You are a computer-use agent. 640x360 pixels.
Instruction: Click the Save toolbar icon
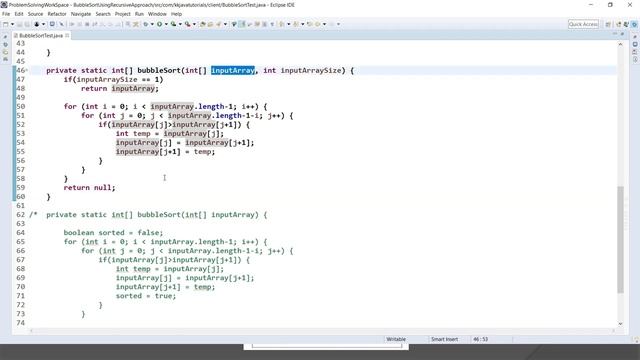20,24
